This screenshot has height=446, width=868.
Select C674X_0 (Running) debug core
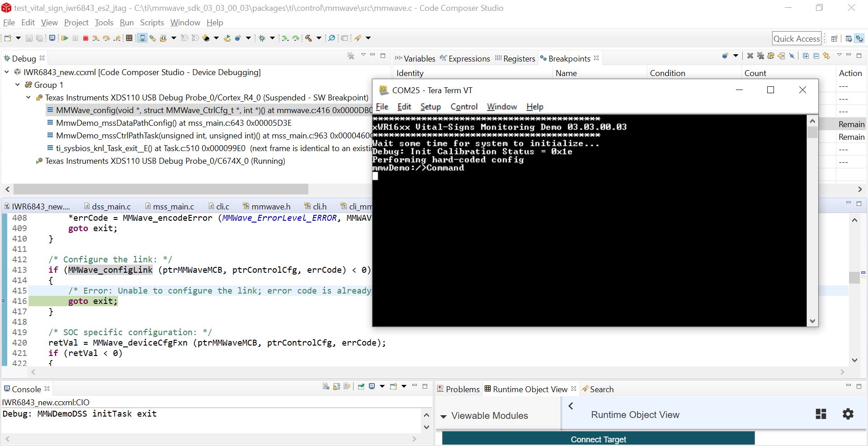160,161
